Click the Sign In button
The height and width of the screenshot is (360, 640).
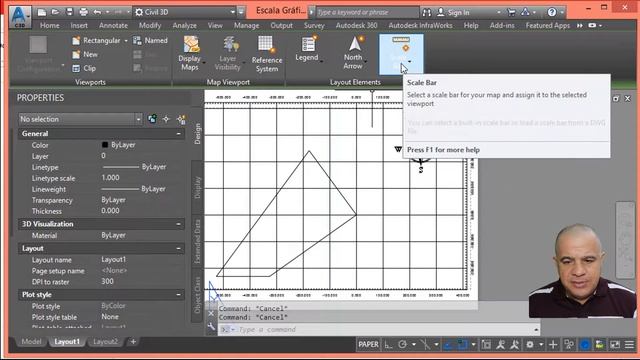tap(453, 12)
